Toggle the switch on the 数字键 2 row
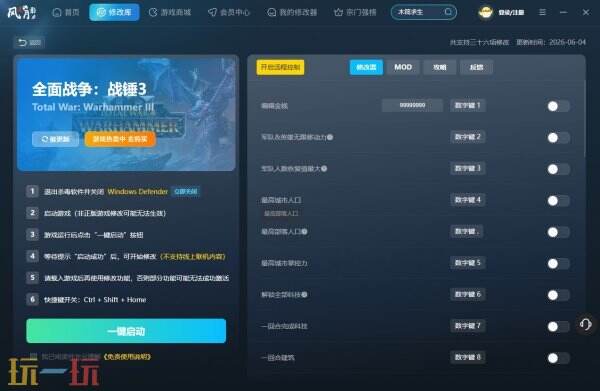Screen dimensions: 600x391 pos(558,137)
